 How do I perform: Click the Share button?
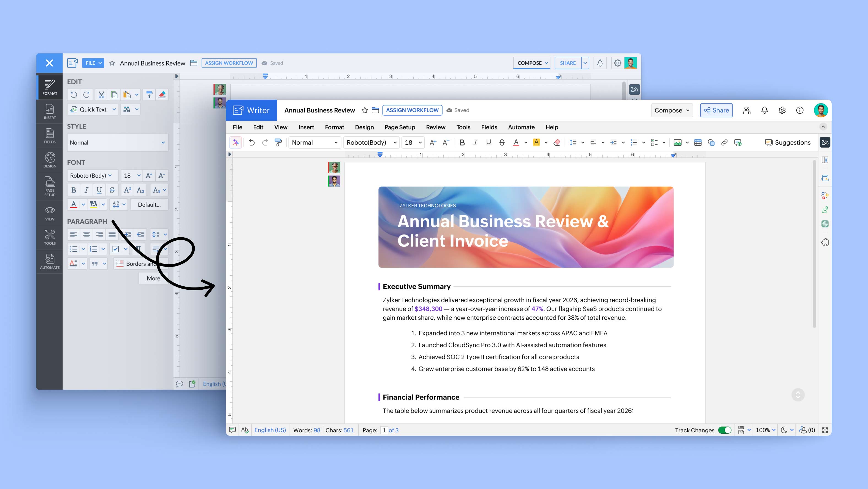click(x=716, y=110)
